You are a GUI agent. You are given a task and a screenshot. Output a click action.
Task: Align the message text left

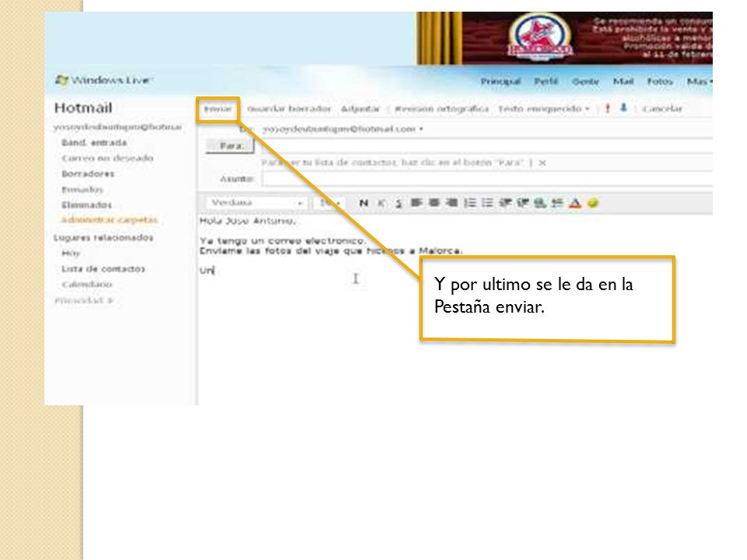pyautogui.click(x=416, y=203)
